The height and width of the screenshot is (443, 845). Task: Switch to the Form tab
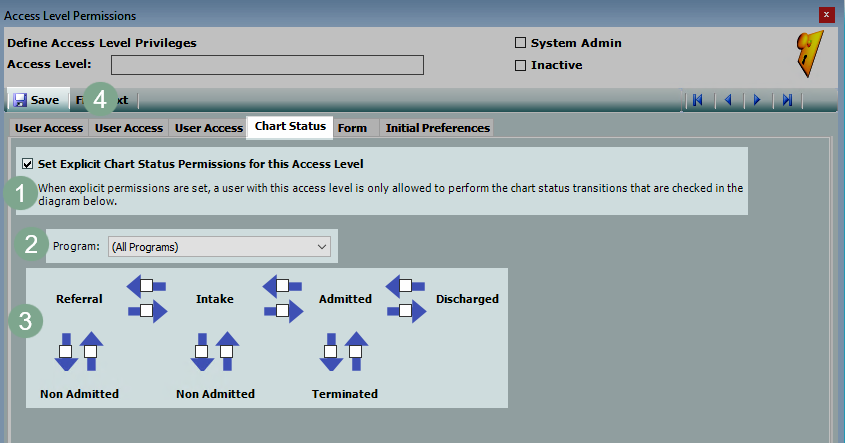tap(352, 128)
